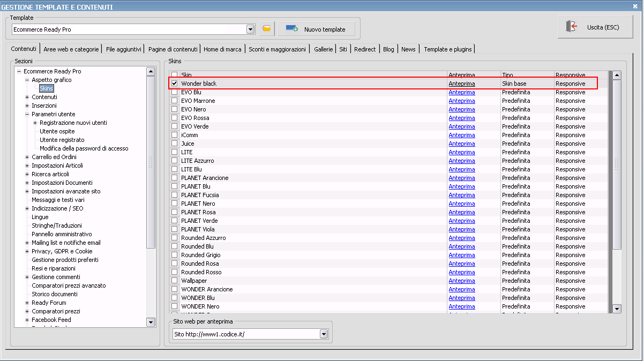Open the Anteprima link for PLANET Verde

[x=462, y=221]
